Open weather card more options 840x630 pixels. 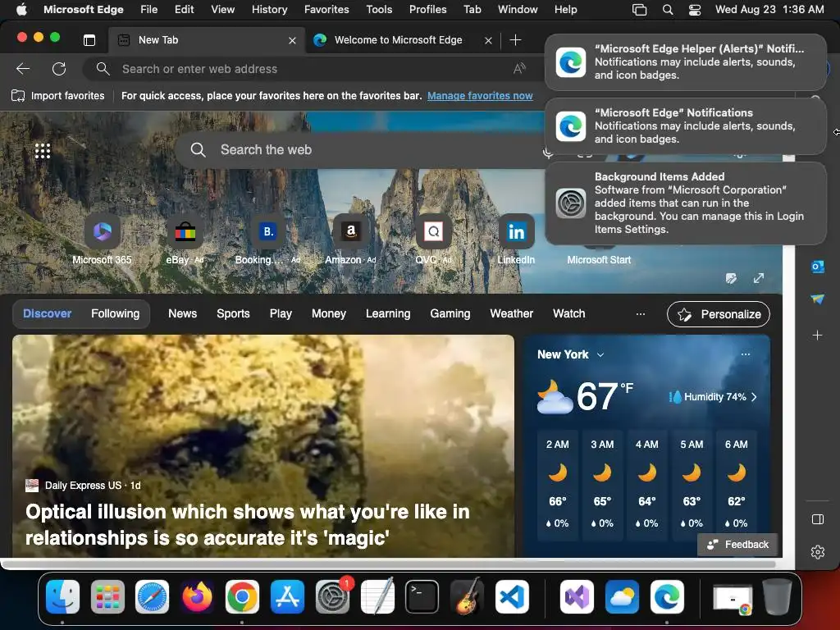point(745,354)
